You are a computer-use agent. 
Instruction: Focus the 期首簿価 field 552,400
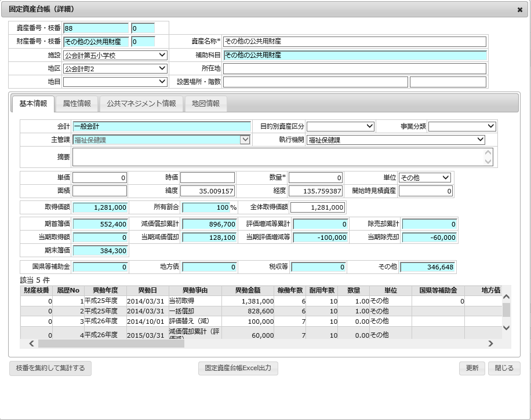tap(100, 224)
